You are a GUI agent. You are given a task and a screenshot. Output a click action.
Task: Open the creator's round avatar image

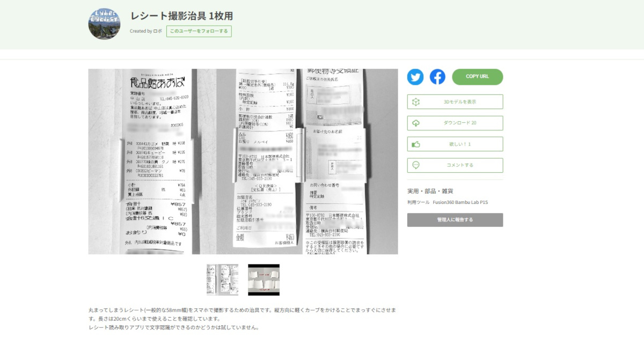coord(104,24)
